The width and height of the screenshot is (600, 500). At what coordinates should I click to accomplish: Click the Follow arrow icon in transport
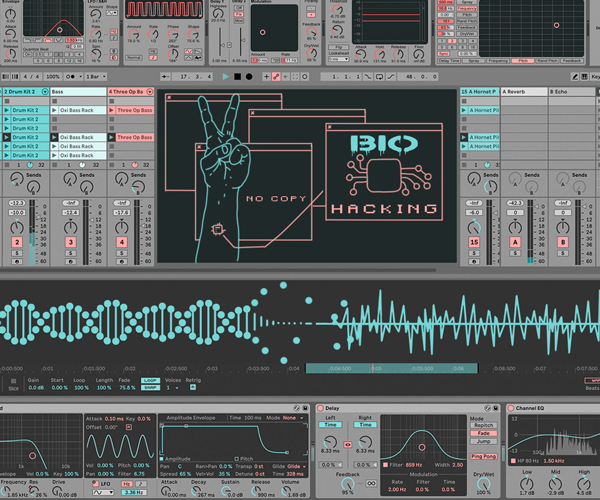(165, 77)
